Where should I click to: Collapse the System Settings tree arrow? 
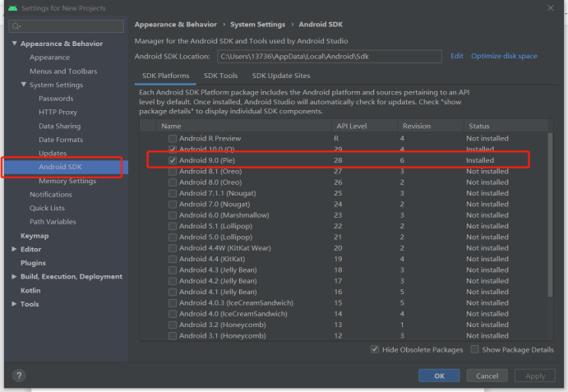24,85
